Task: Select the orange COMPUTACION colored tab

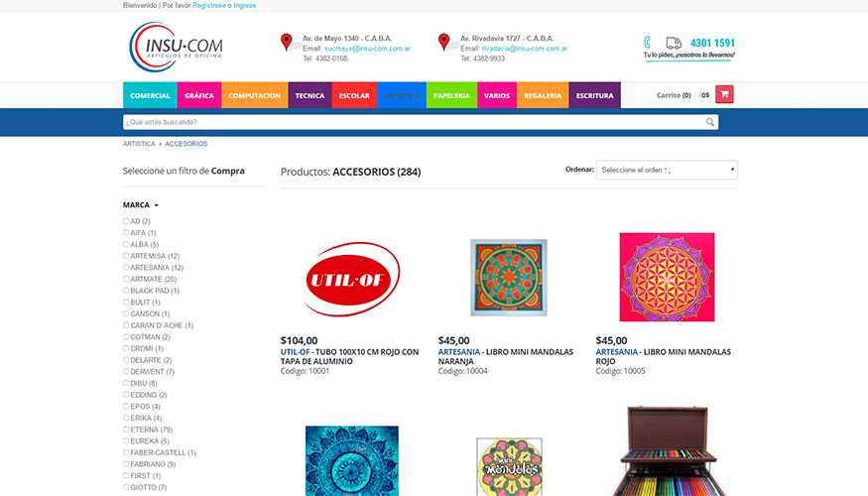Action: 255,95
